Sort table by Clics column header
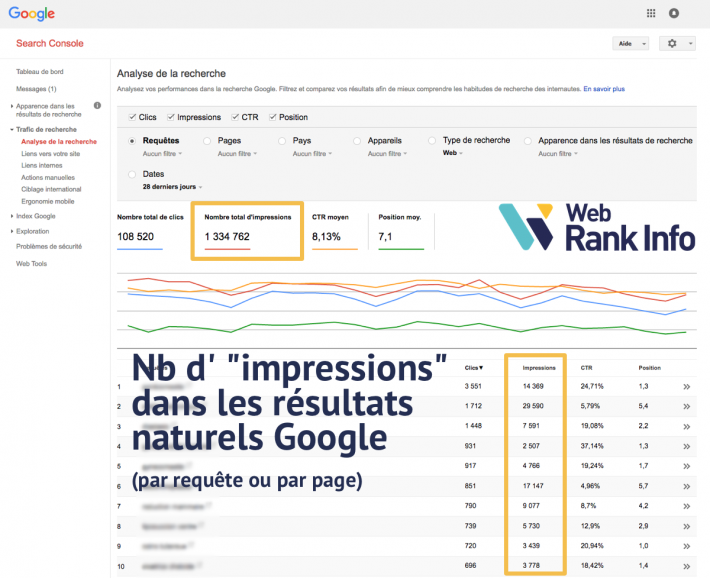 point(474,368)
